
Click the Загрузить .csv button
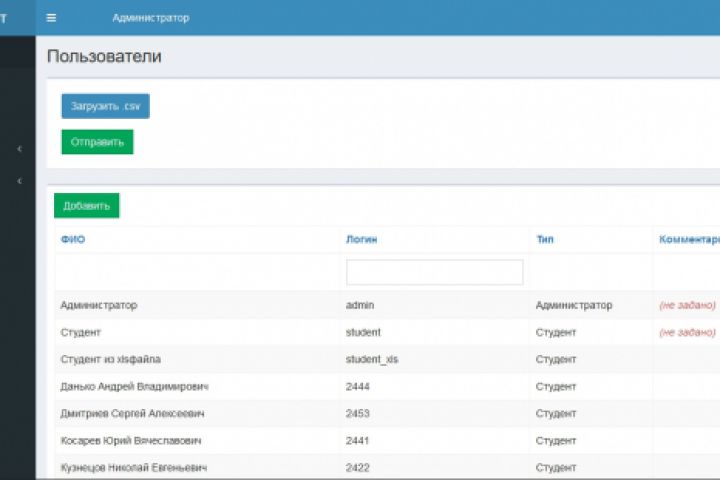(106, 106)
